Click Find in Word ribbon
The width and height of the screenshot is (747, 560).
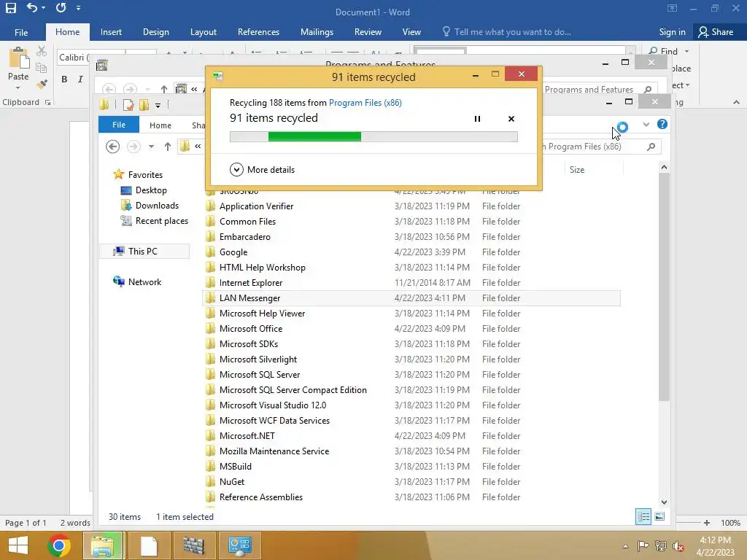coord(663,51)
